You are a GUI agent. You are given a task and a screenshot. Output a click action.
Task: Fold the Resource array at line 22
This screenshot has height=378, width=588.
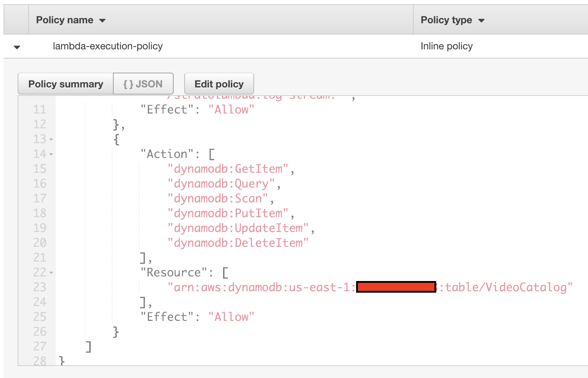coord(51,273)
